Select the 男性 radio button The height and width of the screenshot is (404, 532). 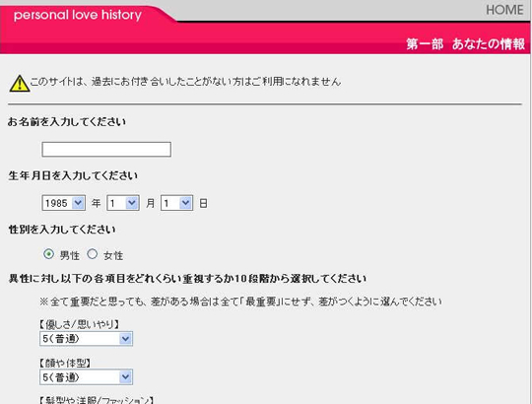[48, 254]
